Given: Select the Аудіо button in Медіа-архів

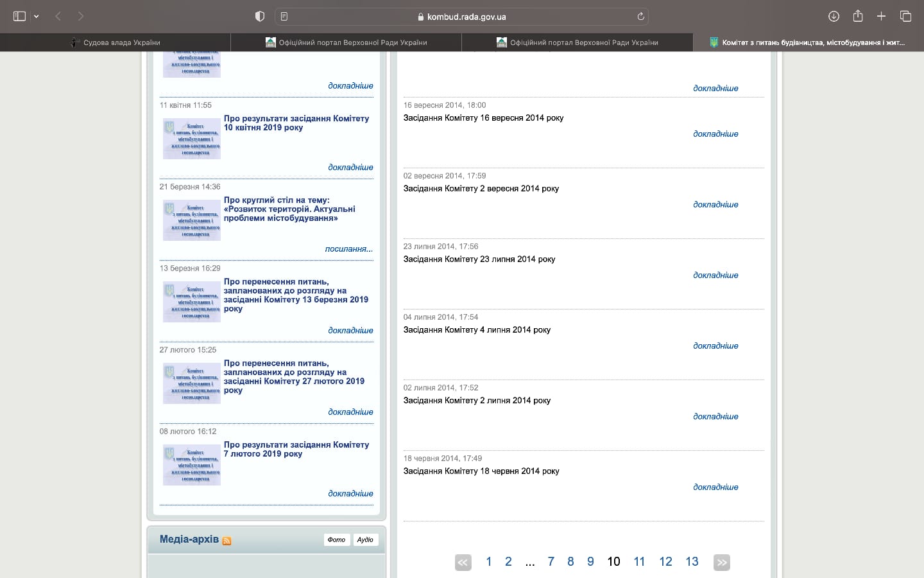Looking at the screenshot, I should pos(365,539).
